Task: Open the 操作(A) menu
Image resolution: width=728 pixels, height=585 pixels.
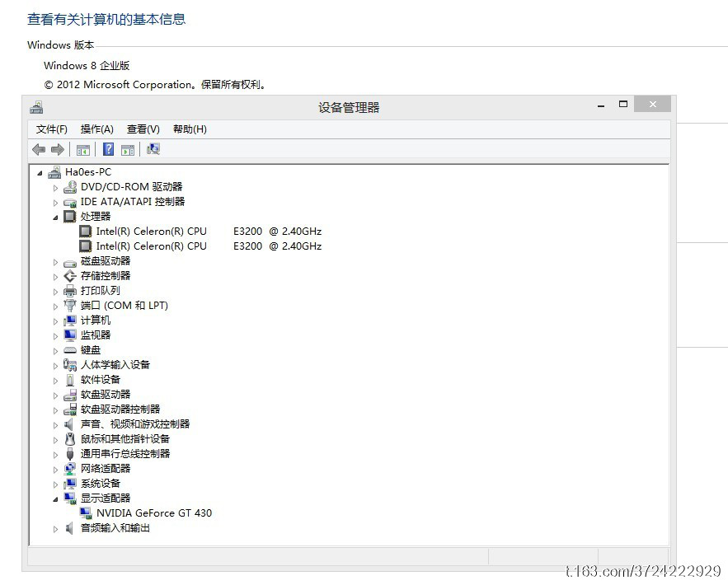Action: pyautogui.click(x=96, y=129)
